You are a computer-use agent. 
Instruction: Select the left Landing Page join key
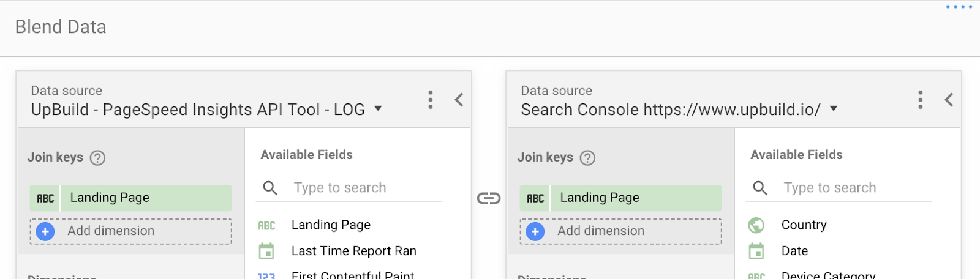130,198
